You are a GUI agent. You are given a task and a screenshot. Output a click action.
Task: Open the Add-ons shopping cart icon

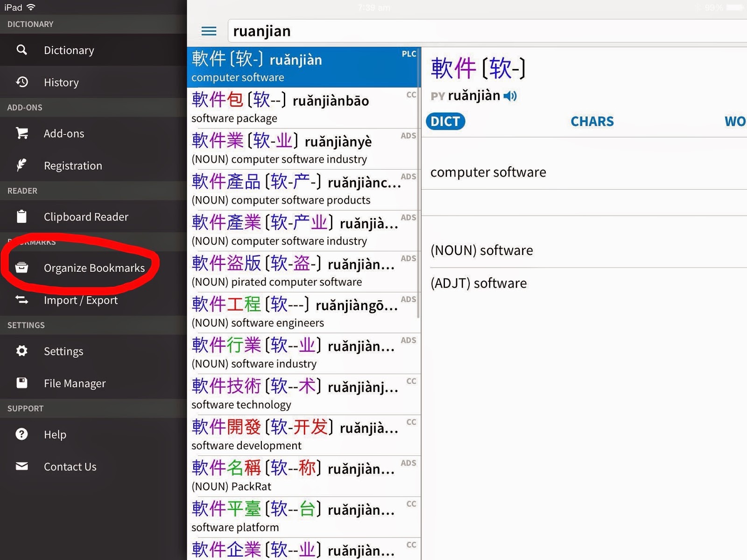(x=64, y=134)
